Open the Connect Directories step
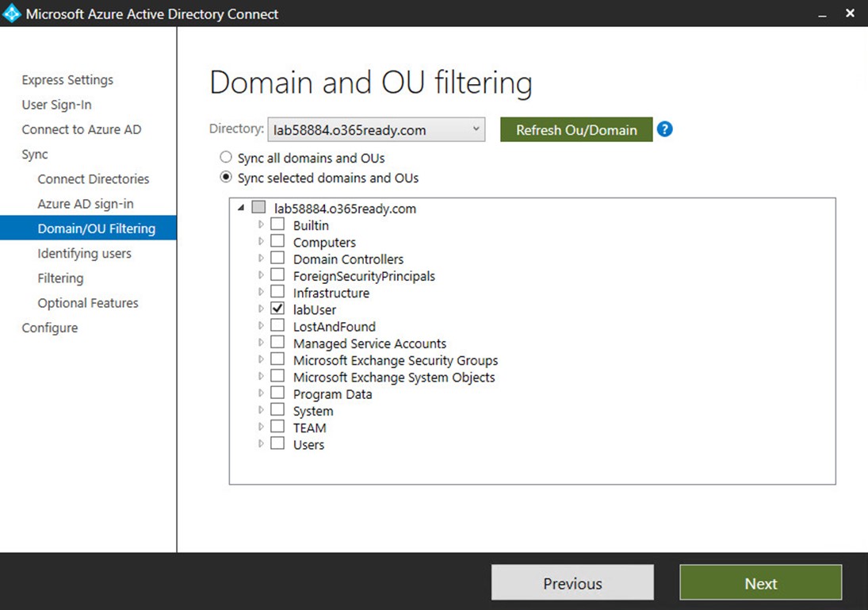Screen dimensions: 868x610 94,179
